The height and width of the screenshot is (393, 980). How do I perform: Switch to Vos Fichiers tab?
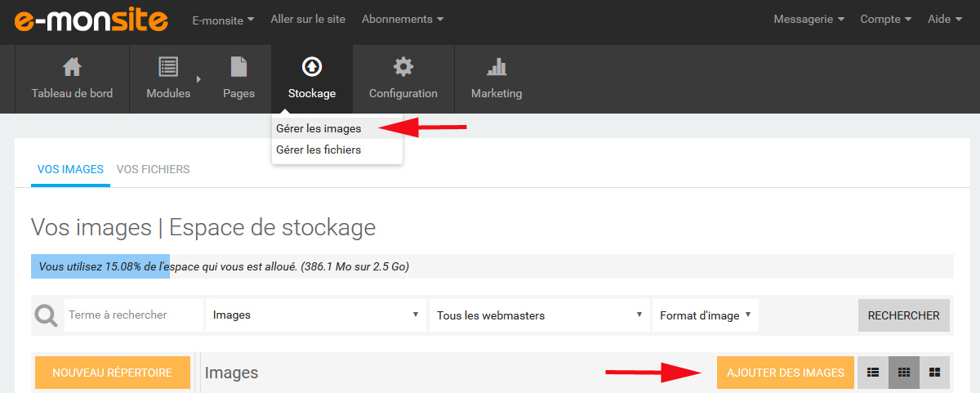coord(153,170)
